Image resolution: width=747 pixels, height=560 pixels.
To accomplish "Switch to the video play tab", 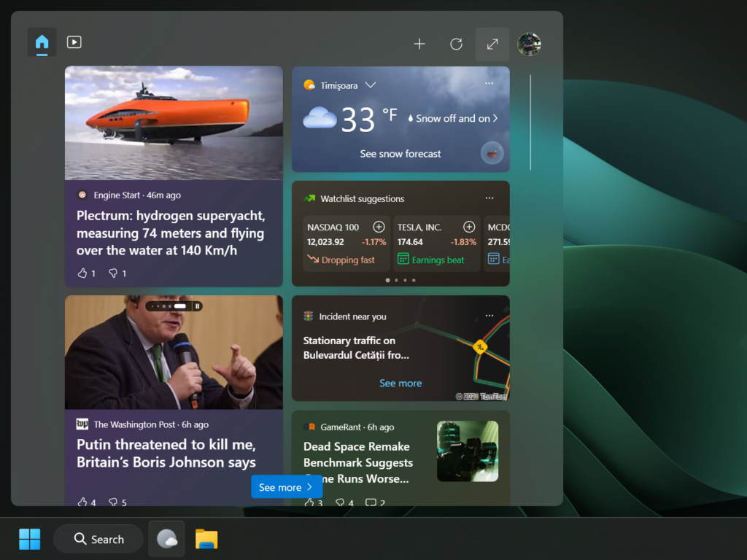I will (74, 42).
